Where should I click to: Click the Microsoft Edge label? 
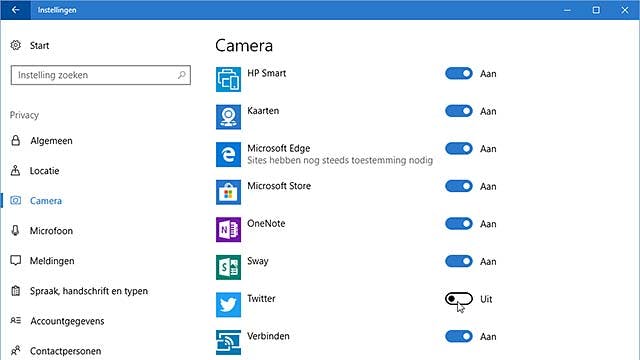click(279, 148)
